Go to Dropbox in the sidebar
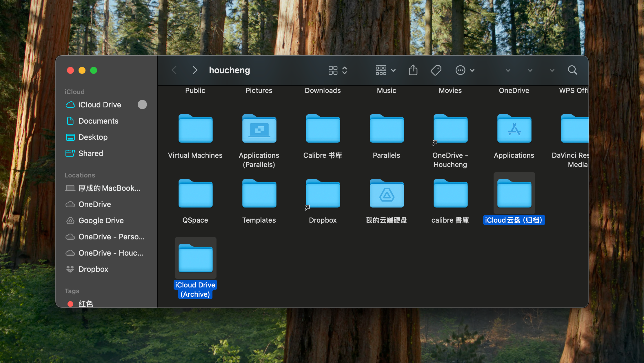644x363 pixels. 93,269
